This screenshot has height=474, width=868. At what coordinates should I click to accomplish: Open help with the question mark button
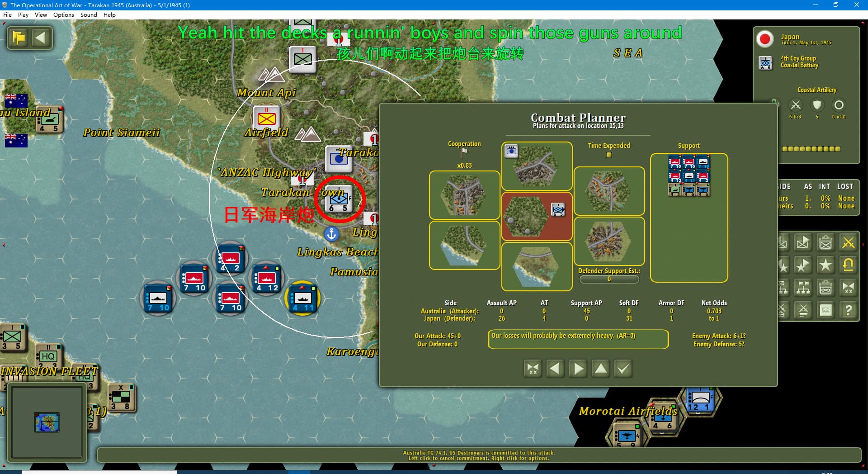tap(848, 310)
